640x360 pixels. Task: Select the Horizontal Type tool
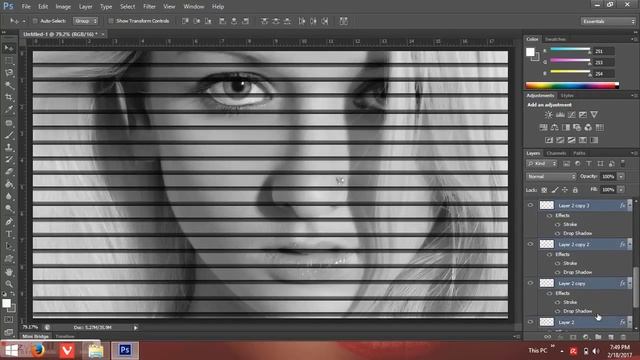coord(9,234)
